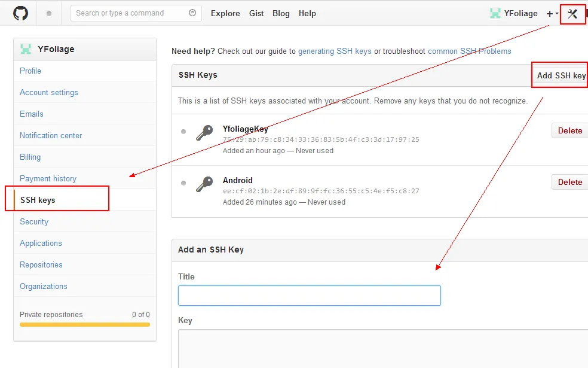Click the key icon beside YfoliageKey
The height and width of the screenshot is (368, 588).
pos(204,133)
